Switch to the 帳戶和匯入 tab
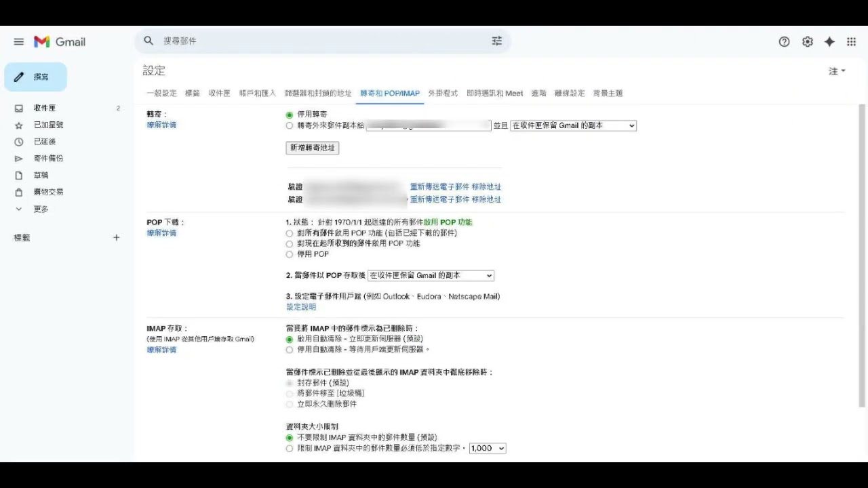The width and height of the screenshot is (868, 488). (x=258, y=94)
